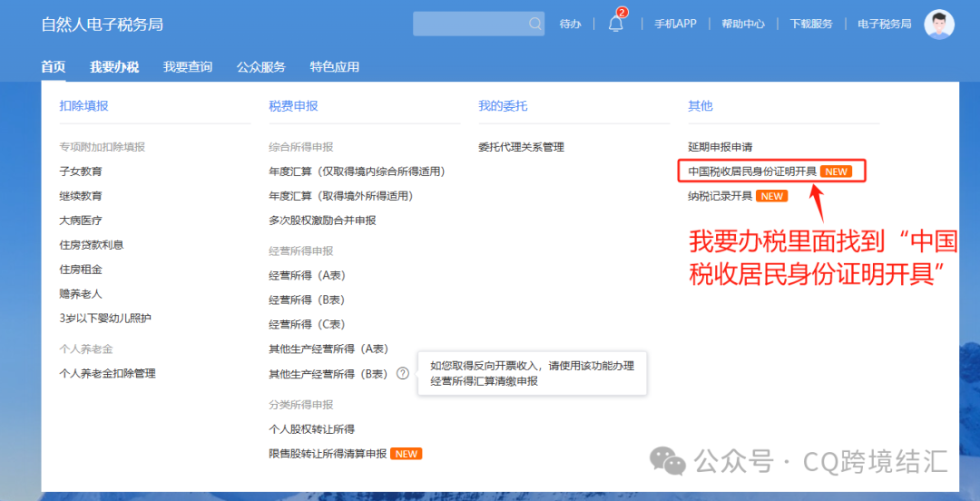This screenshot has width=980, height=501.
Task: Open 个人养老金扣除管理
Action: pos(107,373)
